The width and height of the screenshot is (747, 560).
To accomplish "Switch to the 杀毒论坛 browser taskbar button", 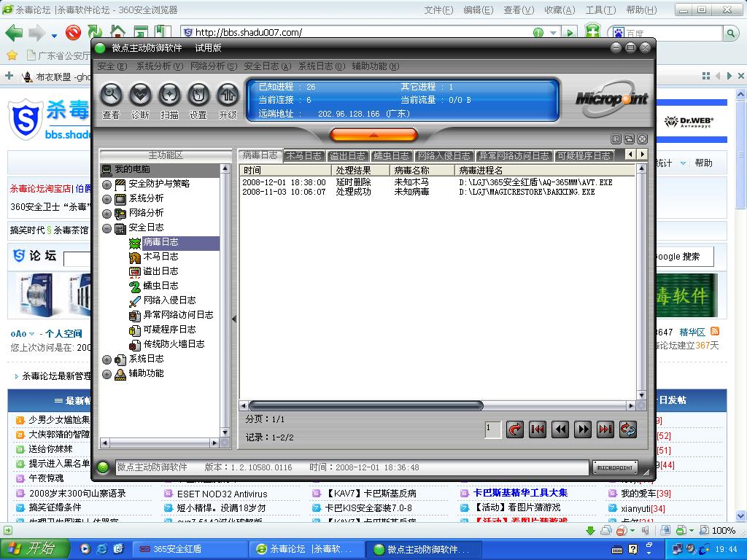I will pos(306,549).
